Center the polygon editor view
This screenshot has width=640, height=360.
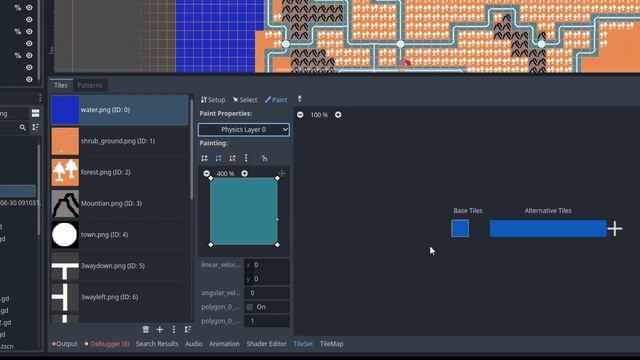[282, 173]
